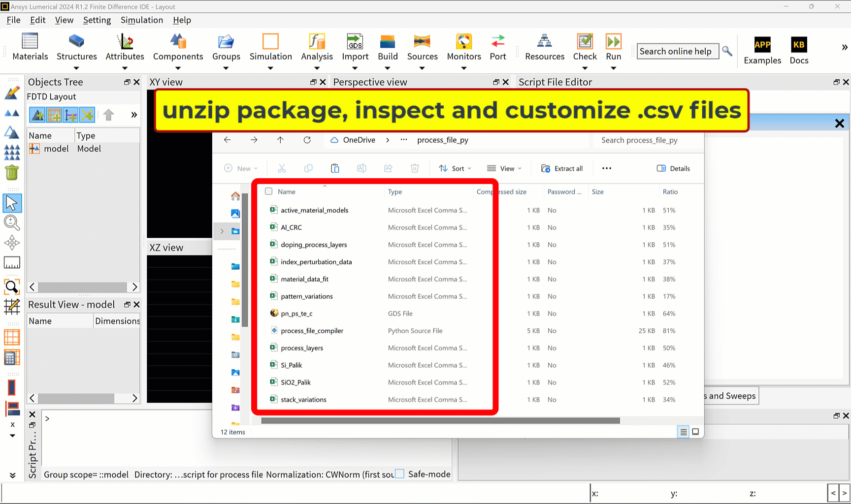This screenshot has width=851, height=504.
Task: Click the Objects Tree horizontal scrollbar
Action: [82, 286]
